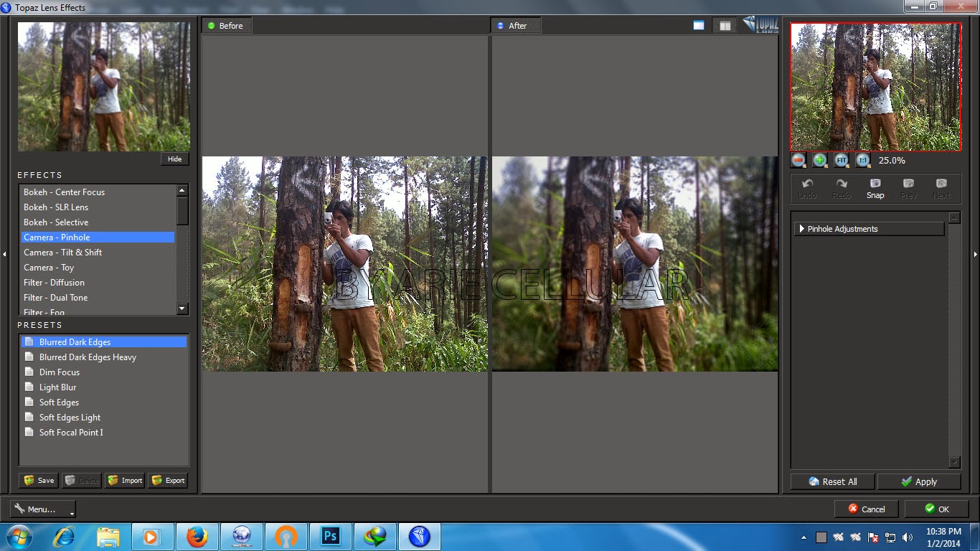The width and height of the screenshot is (980, 551).
Task: Click the adjustments panel scroll-down arrow
Action: coord(954,463)
